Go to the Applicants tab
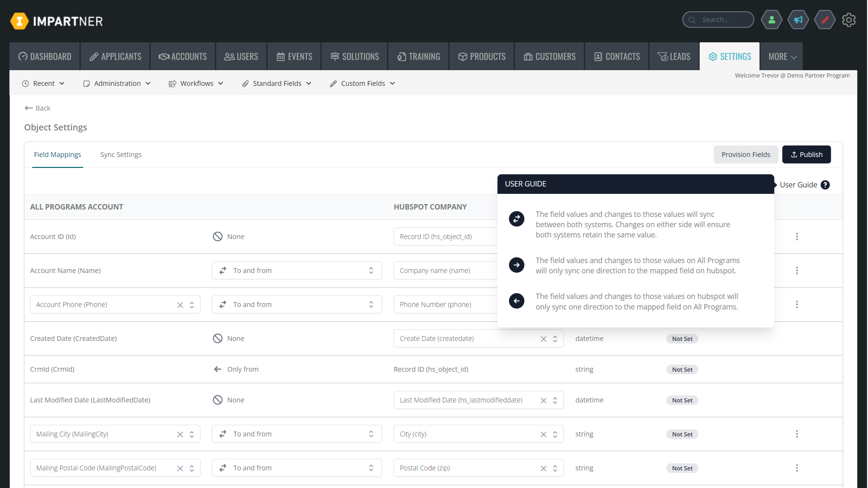 (115, 57)
